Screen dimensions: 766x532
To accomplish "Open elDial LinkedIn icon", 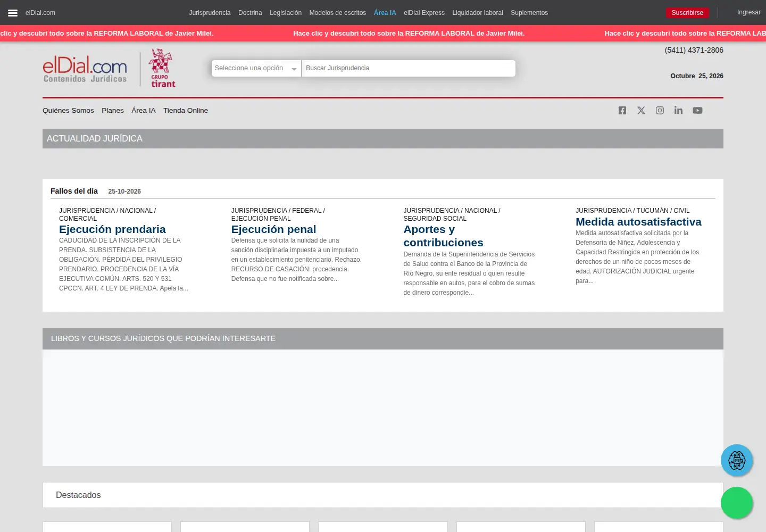I will pos(678,110).
